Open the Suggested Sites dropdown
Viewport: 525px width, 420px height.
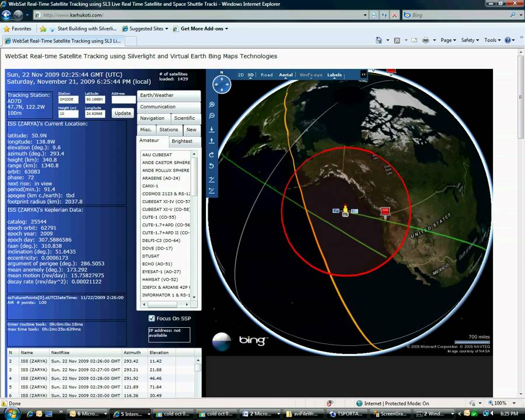point(145,29)
